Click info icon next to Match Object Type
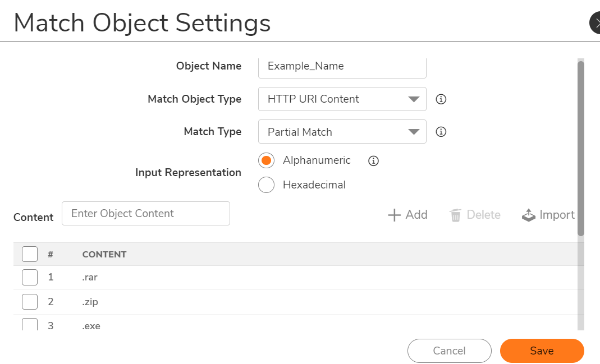 (441, 99)
